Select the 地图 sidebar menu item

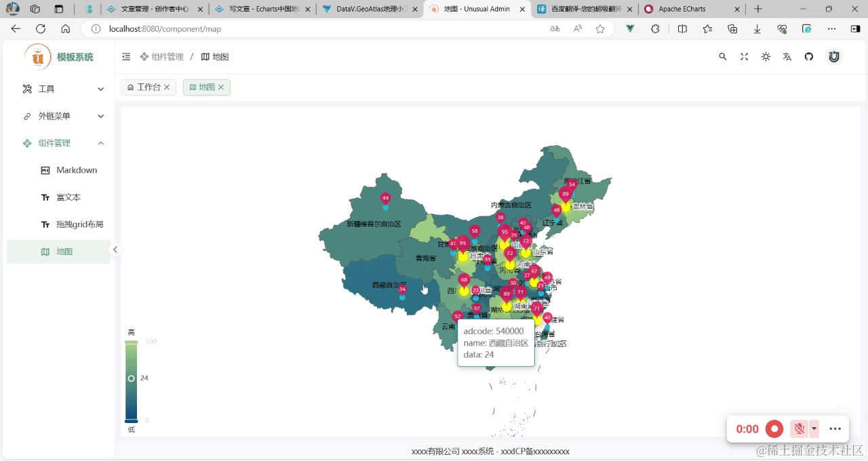58,252
